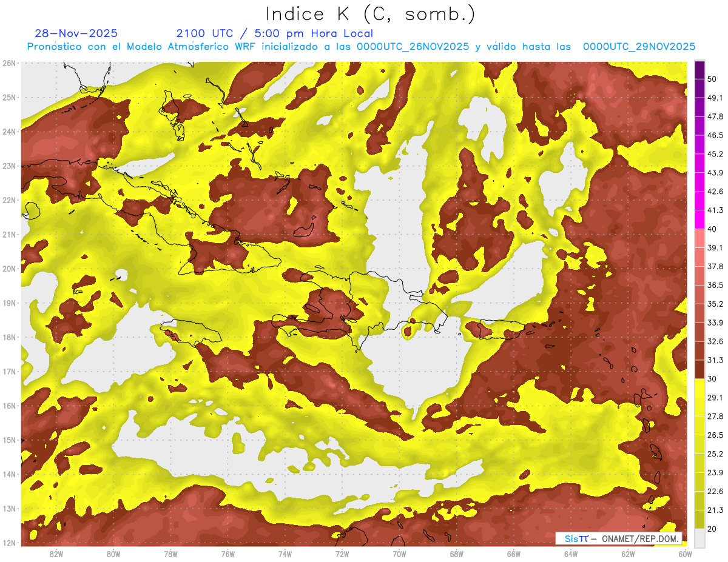The height and width of the screenshot is (562, 728).
Task: Click the "25.2" color bar label
Action: (x=715, y=453)
